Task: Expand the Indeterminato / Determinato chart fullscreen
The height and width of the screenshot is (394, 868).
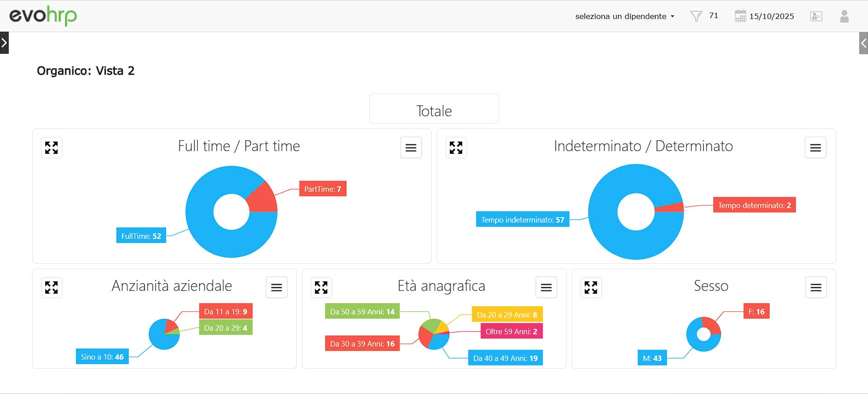Action: pyautogui.click(x=456, y=147)
